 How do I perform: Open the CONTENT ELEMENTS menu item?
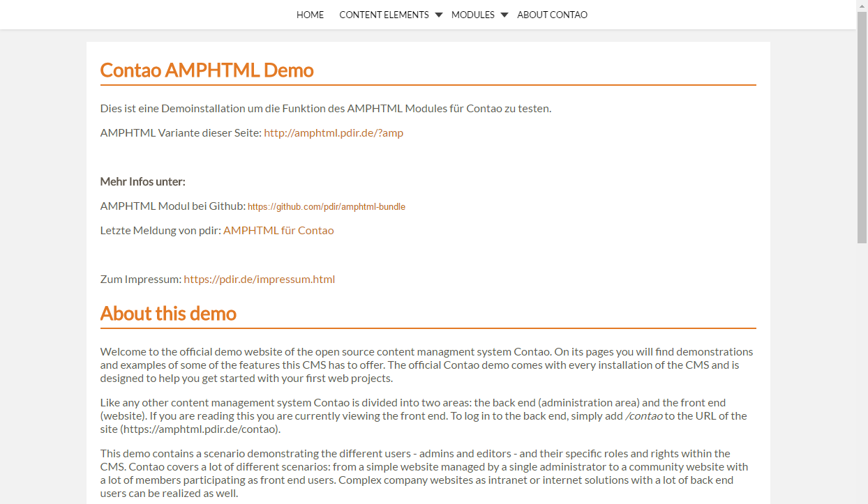pyautogui.click(x=384, y=15)
